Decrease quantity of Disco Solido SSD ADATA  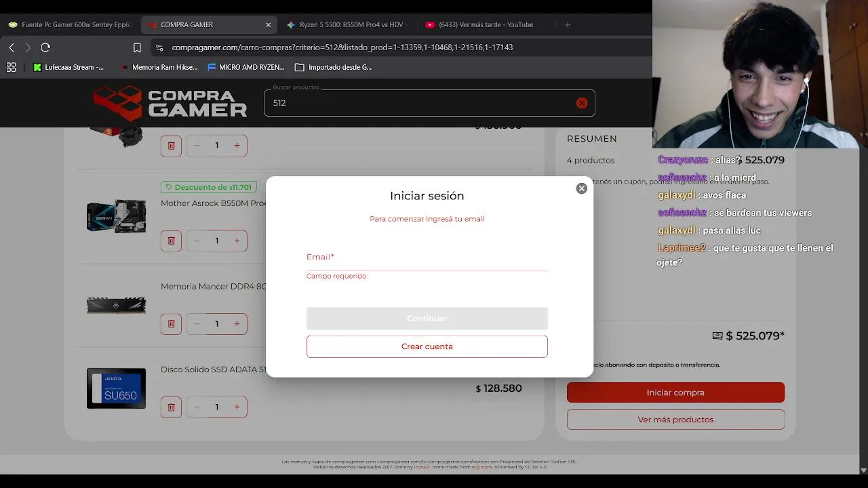(x=197, y=407)
